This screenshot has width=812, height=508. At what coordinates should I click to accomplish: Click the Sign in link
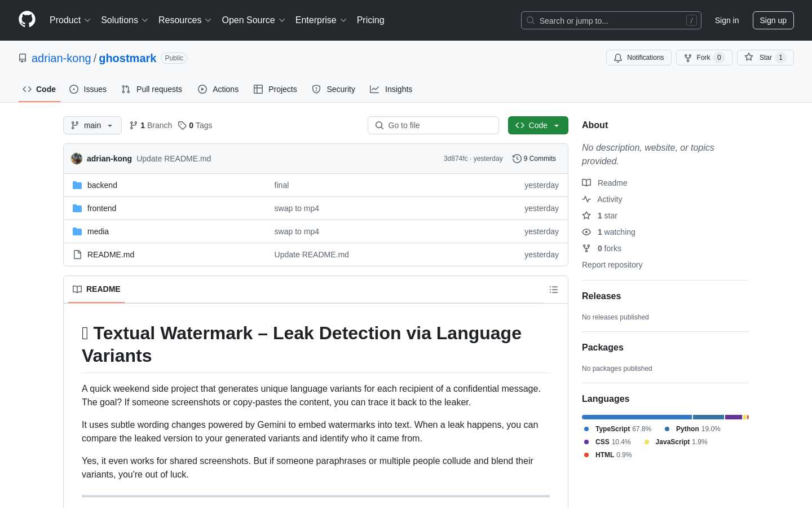727,20
